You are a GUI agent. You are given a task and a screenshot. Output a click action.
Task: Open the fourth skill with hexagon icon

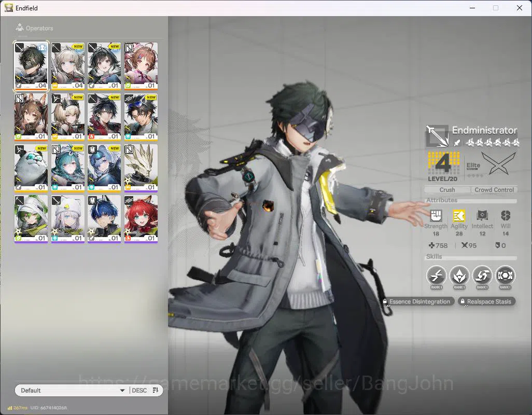point(505,275)
